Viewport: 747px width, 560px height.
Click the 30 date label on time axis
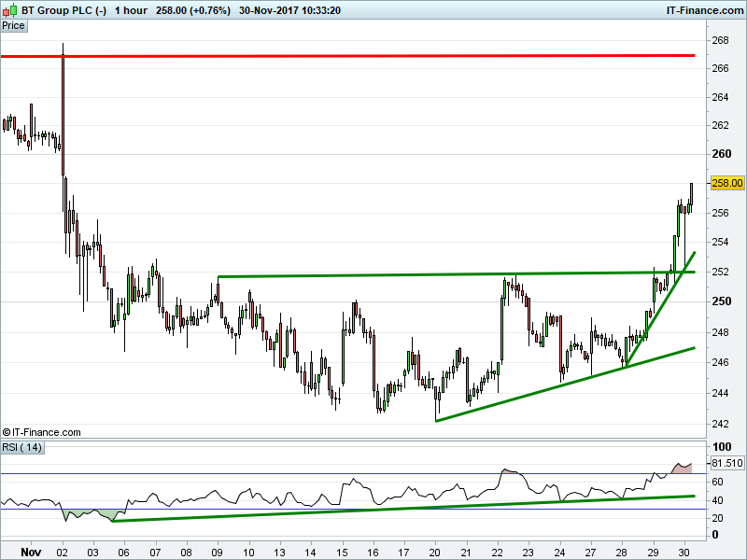click(x=684, y=553)
